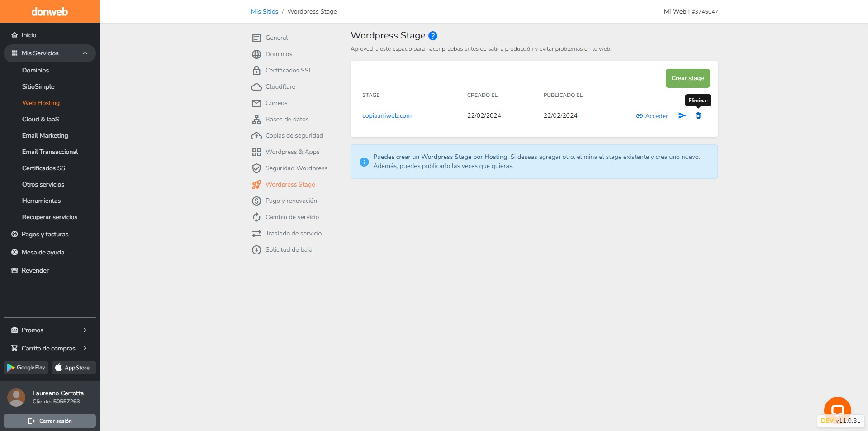Open the Wordpress Stage help question icon
This screenshot has width=868, height=431.
433,36
